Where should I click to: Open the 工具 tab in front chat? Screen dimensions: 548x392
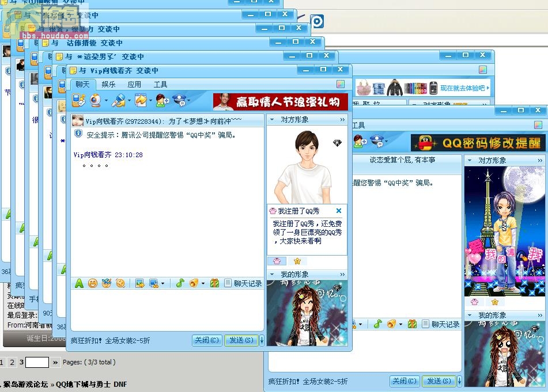pyautogui.click(x=160, y=85)
